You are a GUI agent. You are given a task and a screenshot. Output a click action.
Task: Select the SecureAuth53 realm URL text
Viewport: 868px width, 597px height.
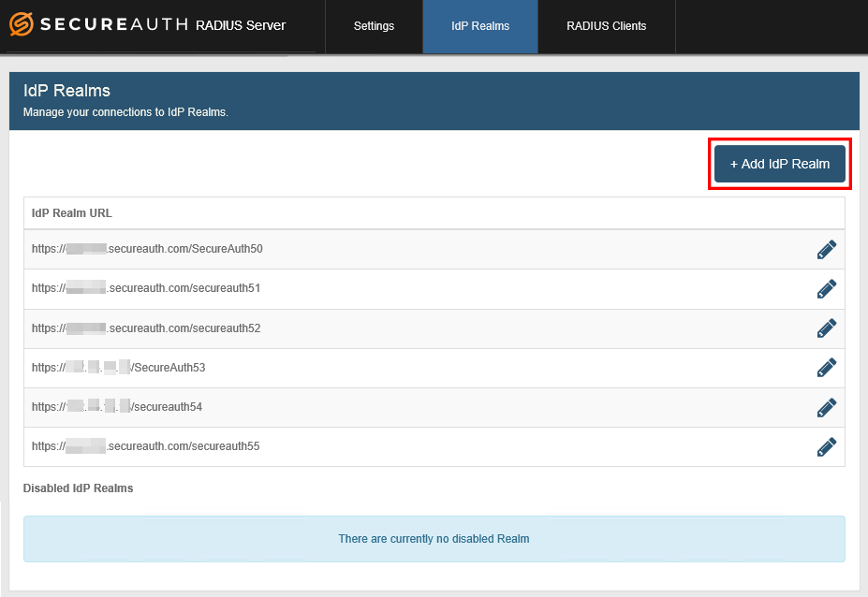(119, 368)
